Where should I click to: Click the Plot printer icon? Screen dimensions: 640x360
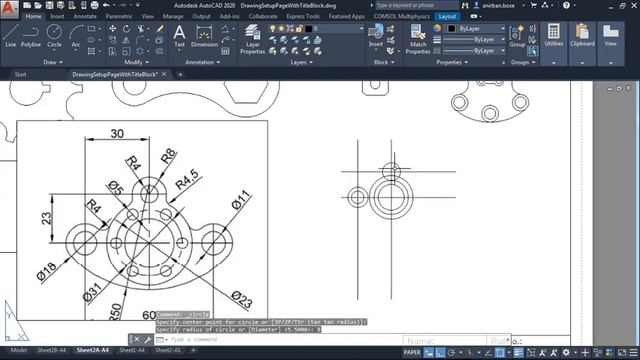(94, 5)
